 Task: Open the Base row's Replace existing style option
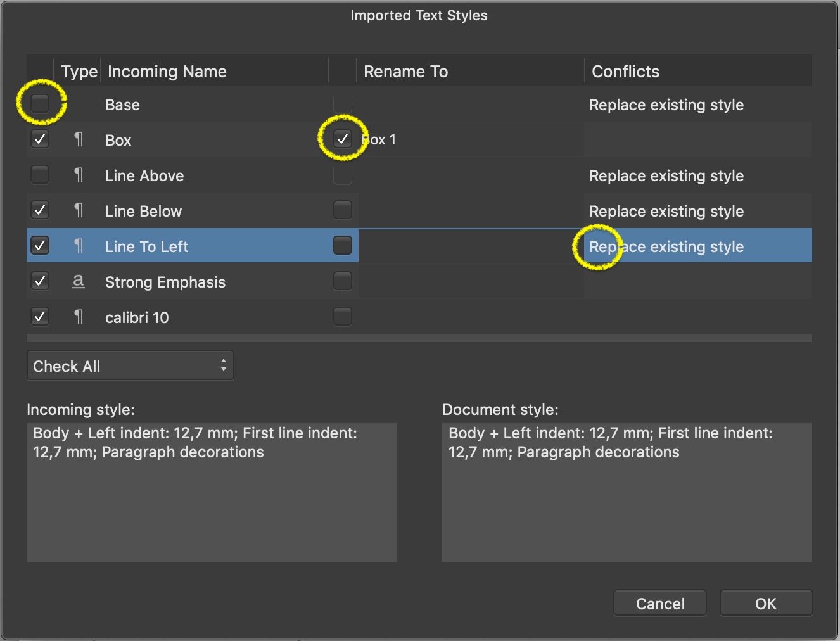point(666,105)
